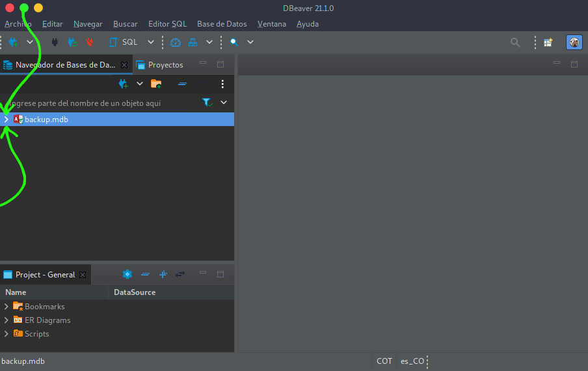588x371 pixels.
Task: Expand the Scripts folder
Action: [6, 333]
